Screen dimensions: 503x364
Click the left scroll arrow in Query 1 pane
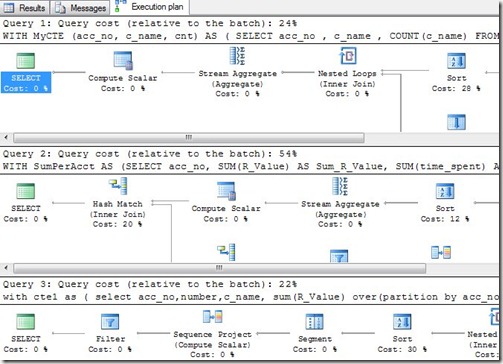pos(6,137)
